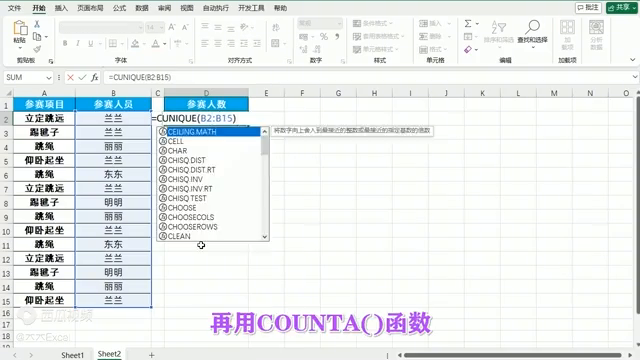Switch to the 数据 ribbon tab

click(142, 8)
